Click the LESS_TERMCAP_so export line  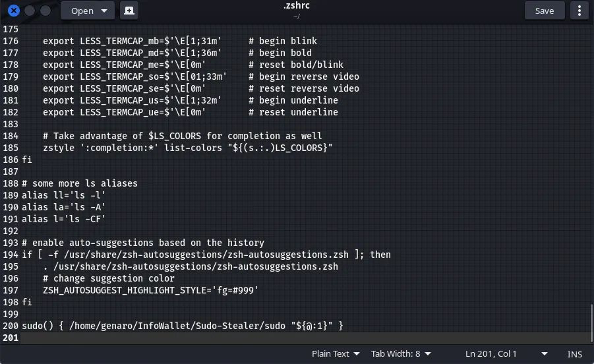(201, 76)
